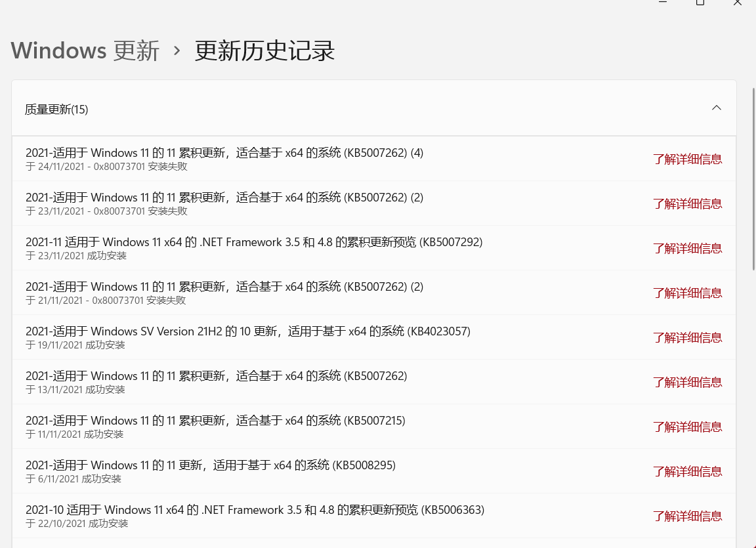Viewport: 756px width, 548px height.
Task: Click the vertical scrollbar thumb
Action: point(753,179)
